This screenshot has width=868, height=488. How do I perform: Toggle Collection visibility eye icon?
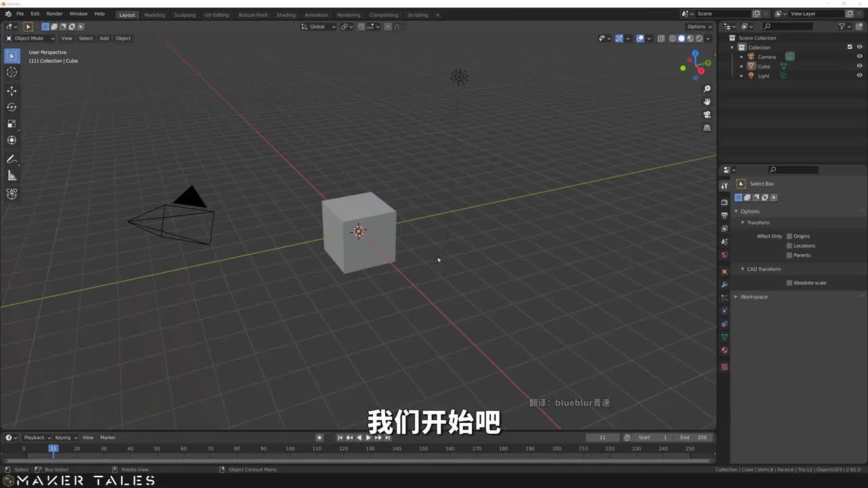pyautogui.click(x=859, y=47)
